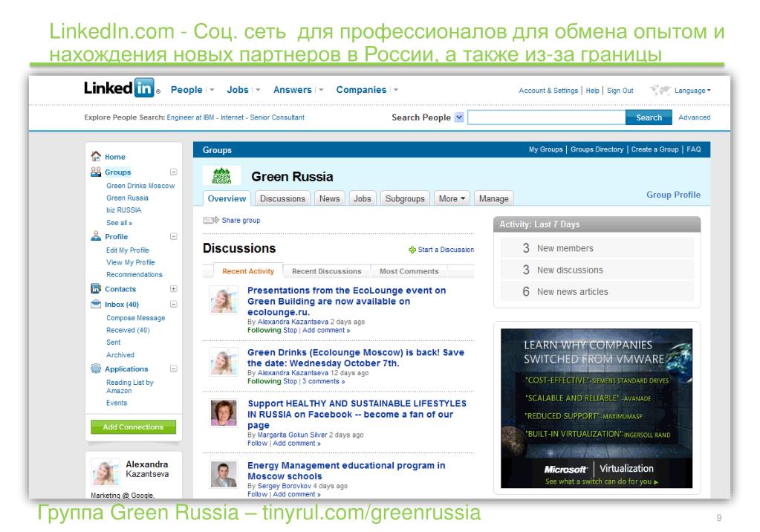Click the Sign Out link
The height and width of the screenshot is (532, 760).
pyautogui.click(x=620, y=90)
